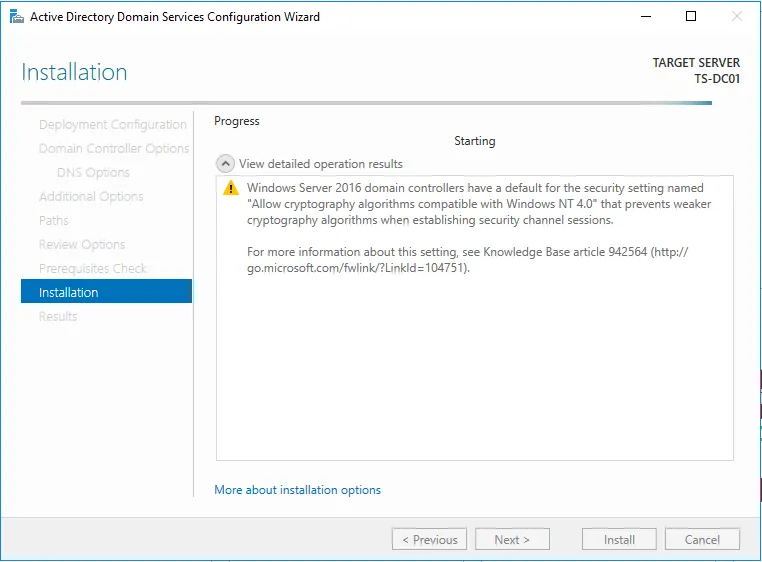This screenshot has height=562, width=762.
Task: Click the Install button
Action: pyautogui.click(x=619, y=540)
